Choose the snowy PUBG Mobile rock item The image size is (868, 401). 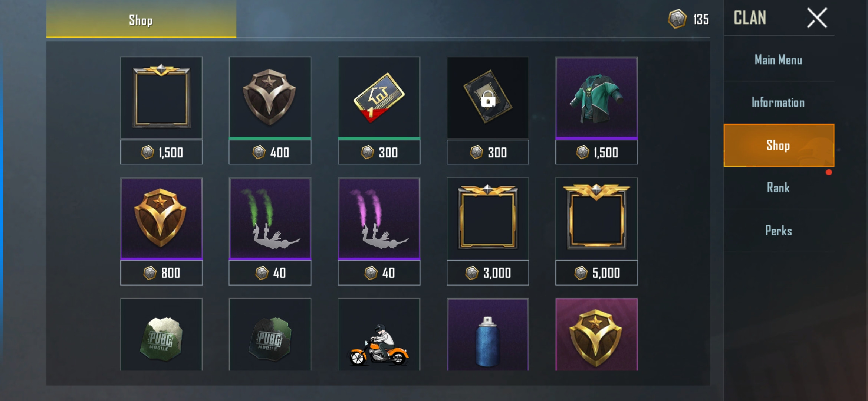point(161,334)
